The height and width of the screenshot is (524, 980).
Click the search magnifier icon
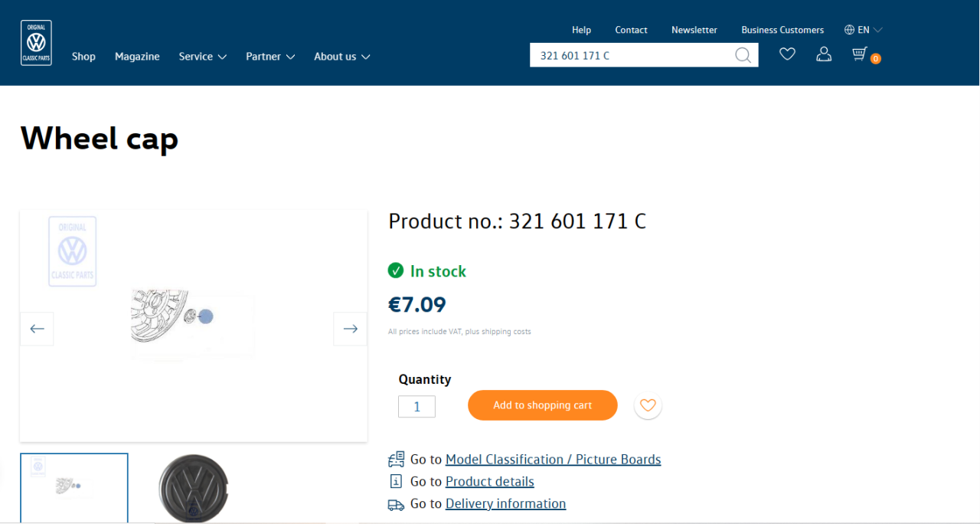(743, 55)
